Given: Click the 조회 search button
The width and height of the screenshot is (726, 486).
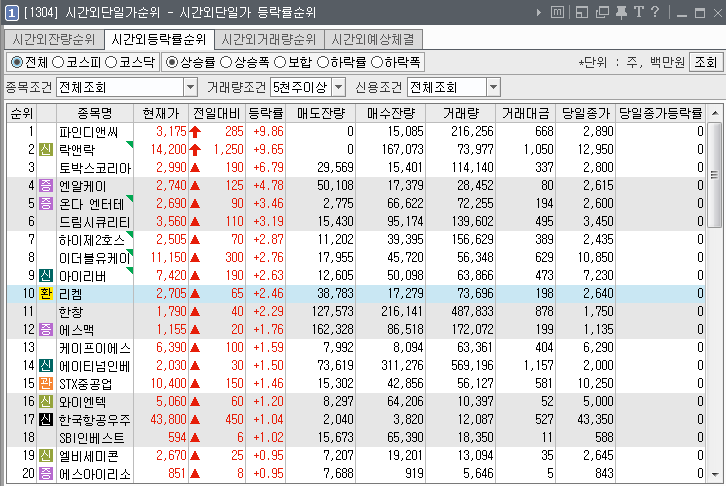Looking at the screenshot, I should (x=706, y=62).
